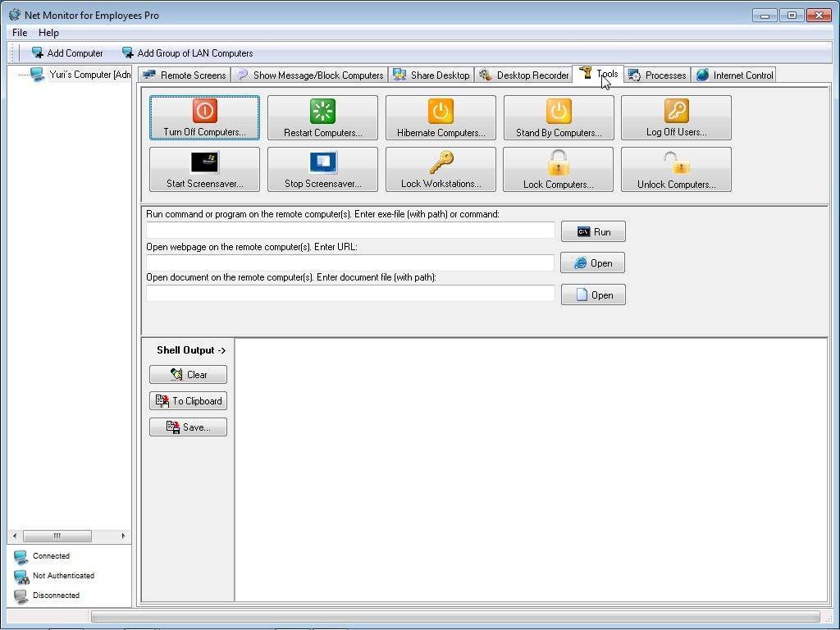Open the Help menu
The image size is (840, 630).
48,33
